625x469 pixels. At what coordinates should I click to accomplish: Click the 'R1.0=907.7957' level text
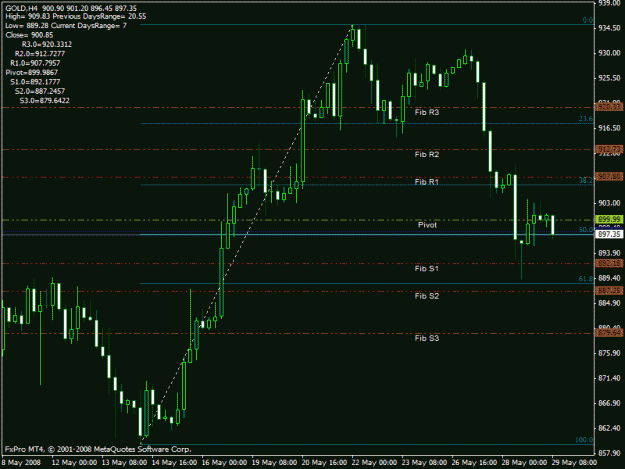point(35,63)
